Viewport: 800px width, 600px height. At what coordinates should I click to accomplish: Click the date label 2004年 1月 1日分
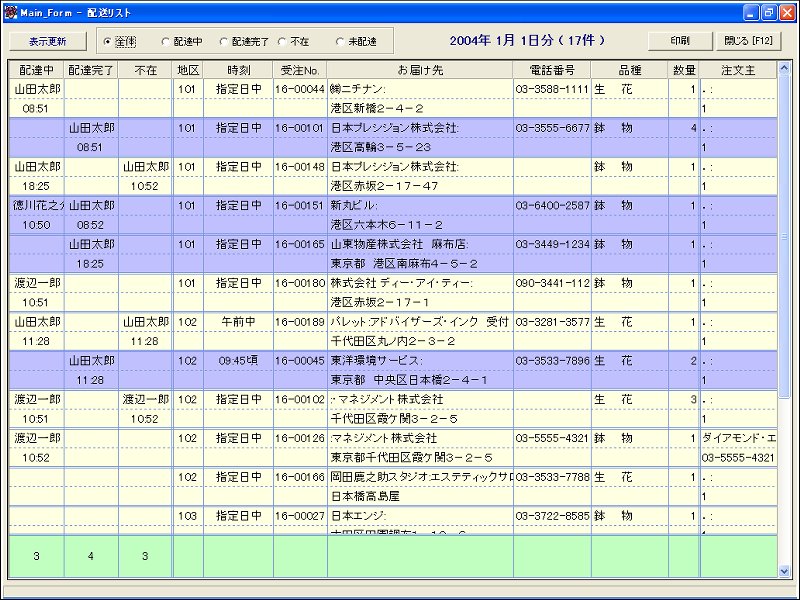point(502,40)
